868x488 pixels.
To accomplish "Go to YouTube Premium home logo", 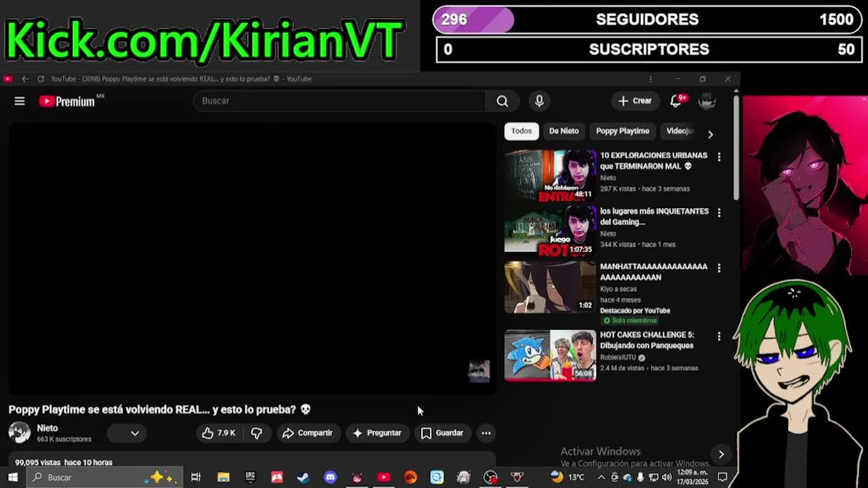I will [71, 101].
